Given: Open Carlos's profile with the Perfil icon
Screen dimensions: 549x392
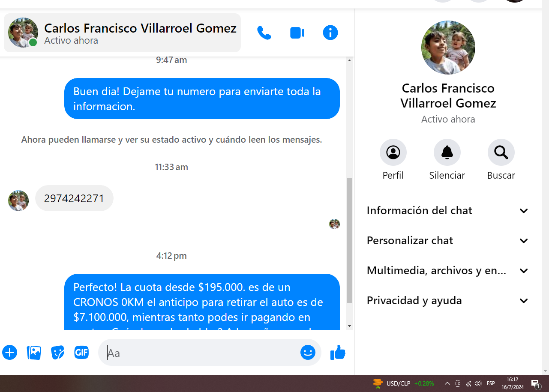Looking at the screenshot, I should click(x=393, y=152).
